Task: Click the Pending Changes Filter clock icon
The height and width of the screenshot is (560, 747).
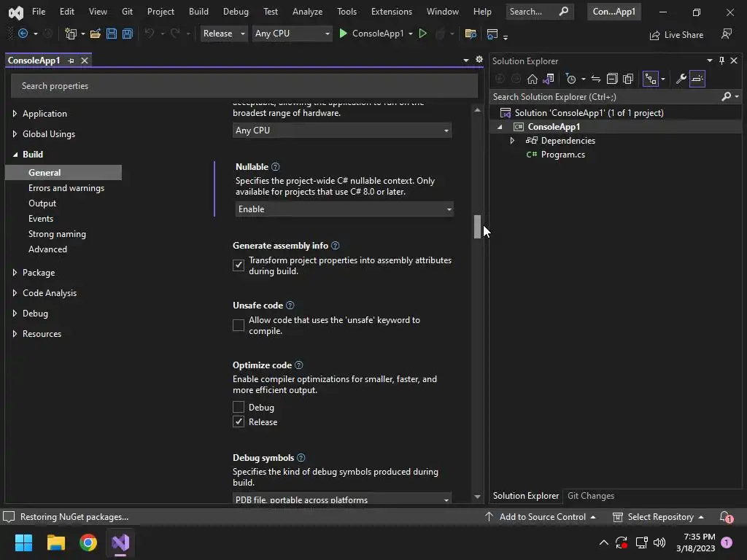Action: [x=570, y=79]
